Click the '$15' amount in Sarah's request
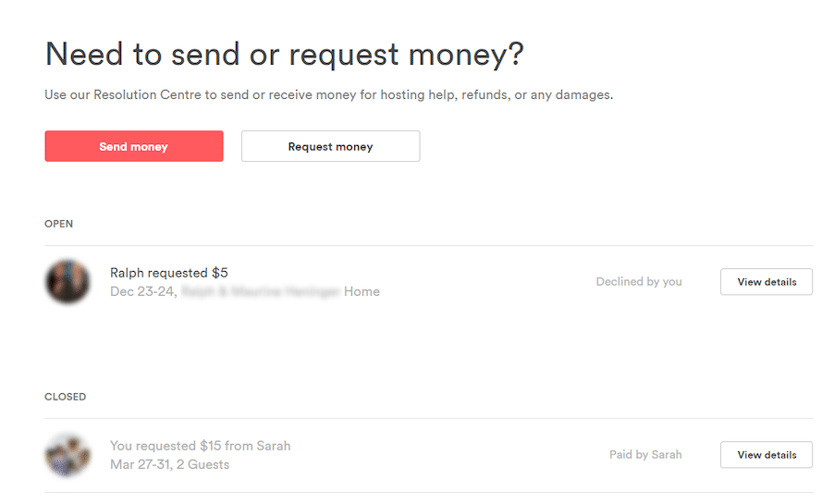Viewport: 834px width, 504px height. 211,446
